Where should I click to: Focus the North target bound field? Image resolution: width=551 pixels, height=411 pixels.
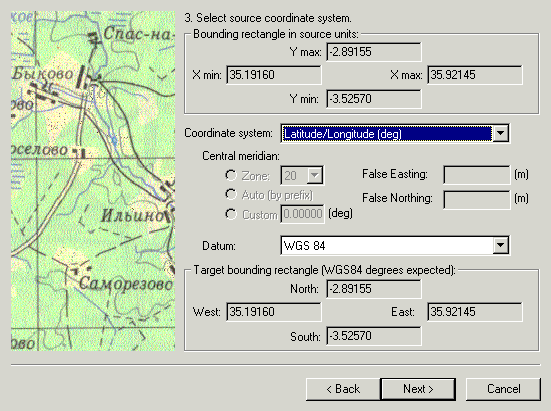[374, 289]
